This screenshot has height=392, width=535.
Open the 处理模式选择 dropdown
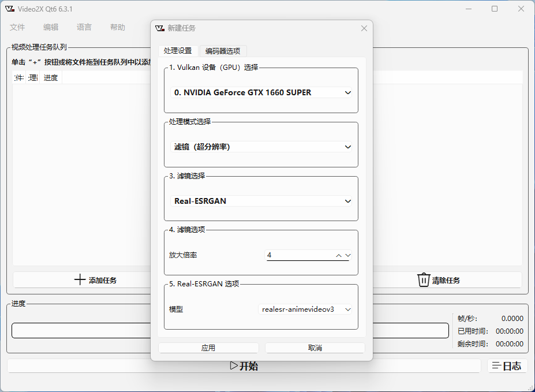pos(261,147)
